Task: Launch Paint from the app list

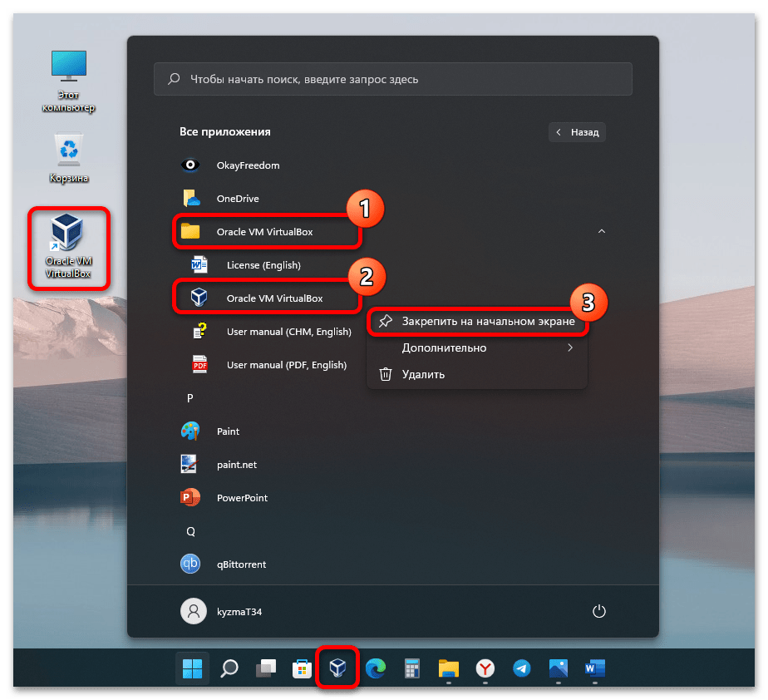Action: (x=210, y=431)
